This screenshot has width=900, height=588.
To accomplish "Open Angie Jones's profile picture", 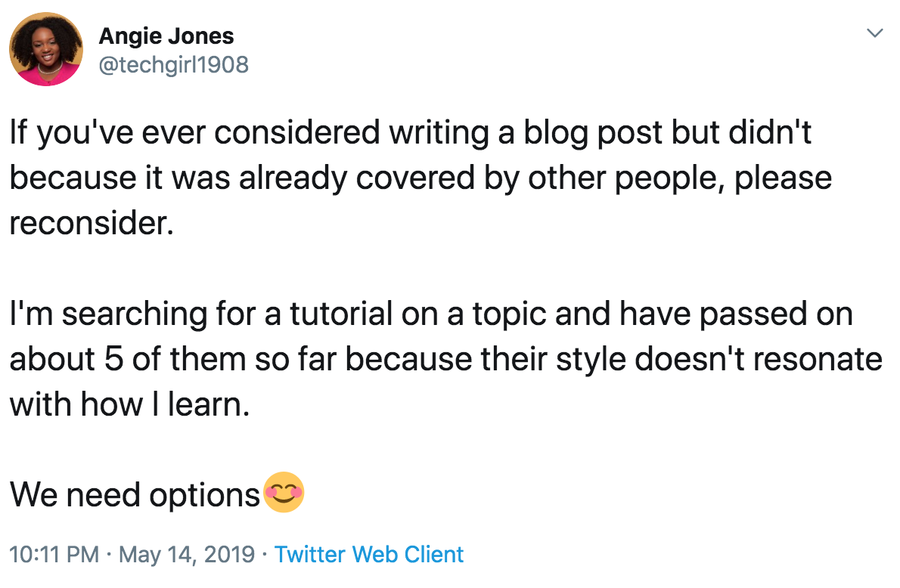I will [46, 49].
